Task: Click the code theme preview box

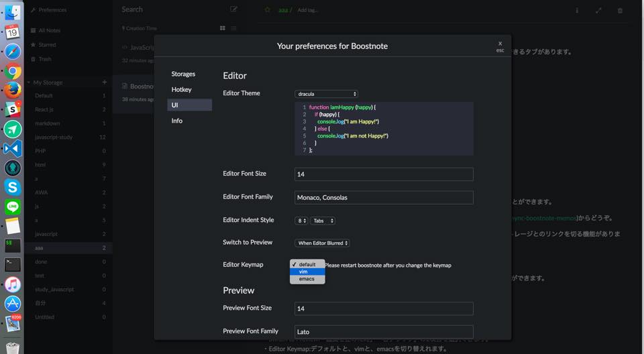Action: 384,129
